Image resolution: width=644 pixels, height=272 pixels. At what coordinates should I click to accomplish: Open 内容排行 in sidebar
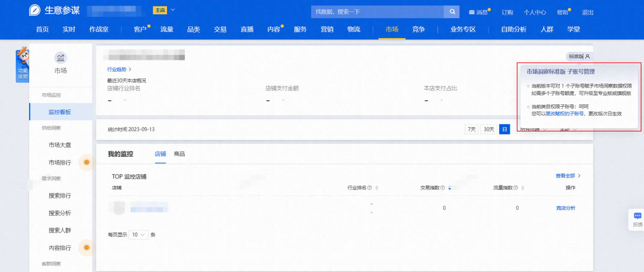(60, 248)
